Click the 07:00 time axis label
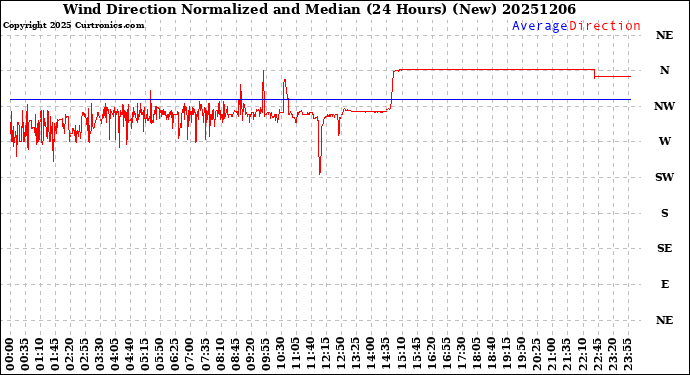The width and height of the screenshot is (690, 375). click(x=190, y=355)
